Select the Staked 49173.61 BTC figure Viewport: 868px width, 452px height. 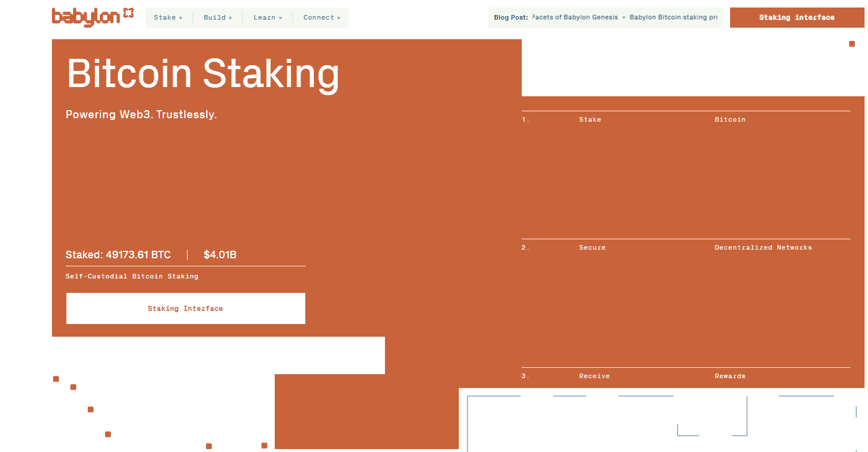118,255
